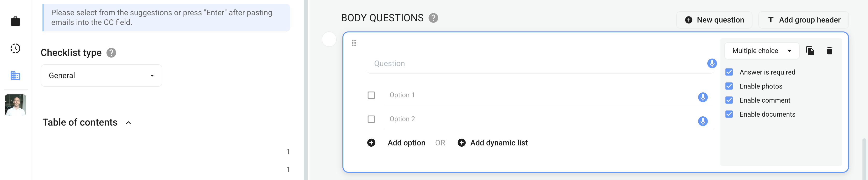The height and width of the screenshot is (180, 868).
Task: Click the Body Questions help icon
Action: point(433,18)
